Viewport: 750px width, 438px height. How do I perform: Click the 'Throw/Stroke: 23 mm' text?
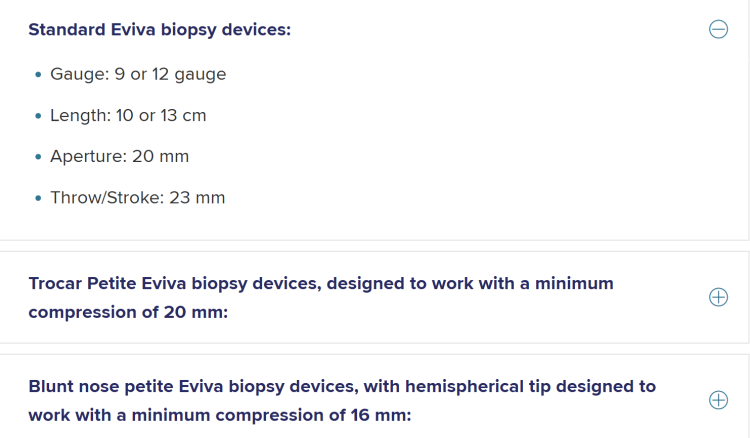pos(138,197)
